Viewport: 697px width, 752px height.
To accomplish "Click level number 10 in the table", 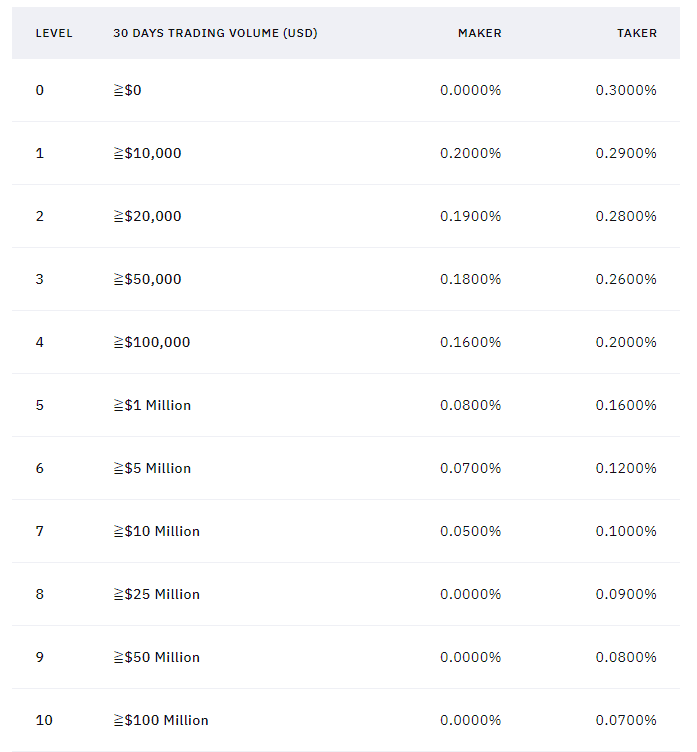I will [44, 720].
